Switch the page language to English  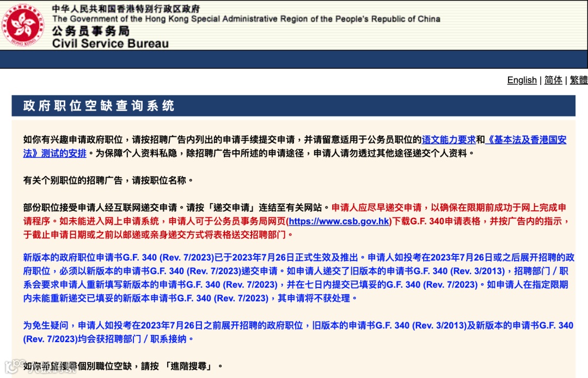tap(522, 80)
